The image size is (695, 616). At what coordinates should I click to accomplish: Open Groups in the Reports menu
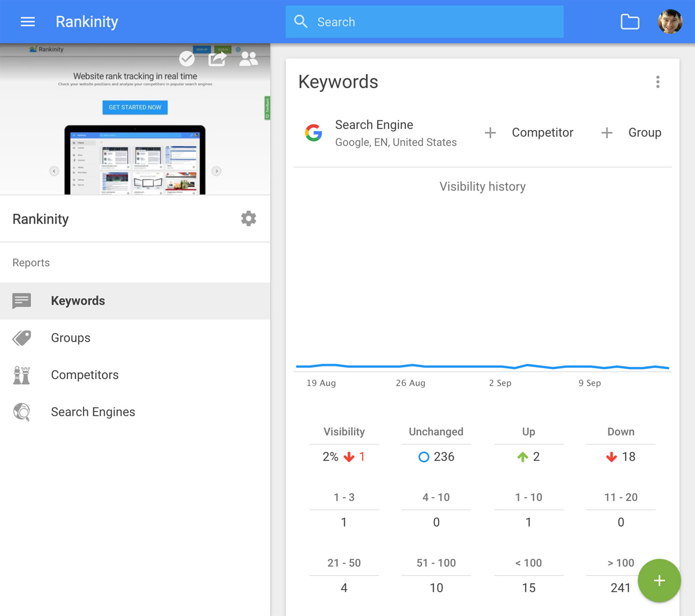point(135,338)
